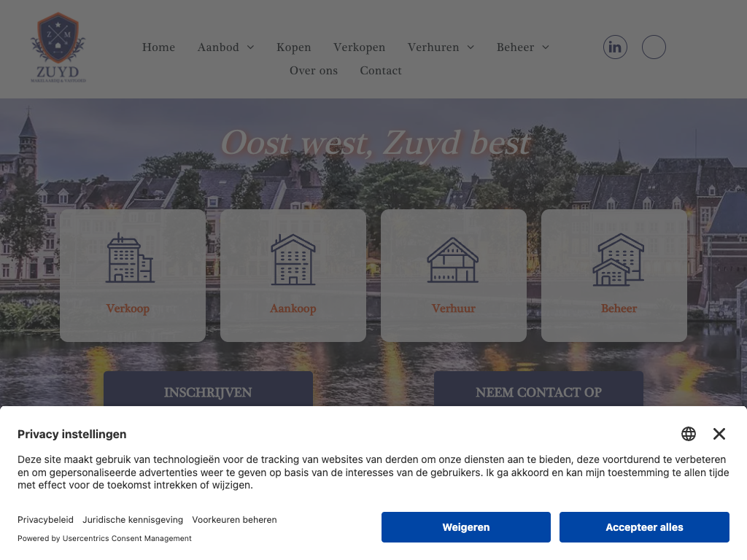
Task: Open the Kopen menu item
Action: pyautogui.click(x=293, y=47)
